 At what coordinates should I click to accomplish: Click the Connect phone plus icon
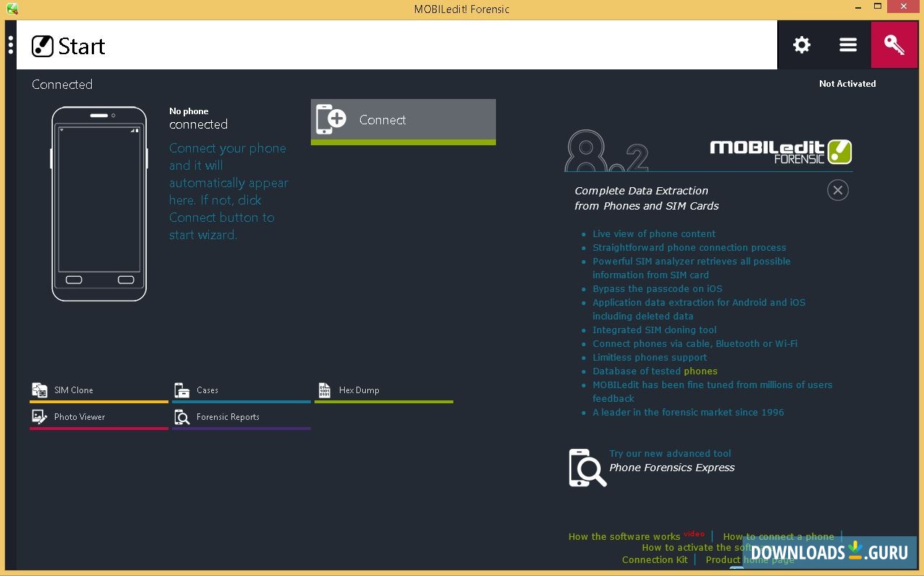tap(331, 119)
